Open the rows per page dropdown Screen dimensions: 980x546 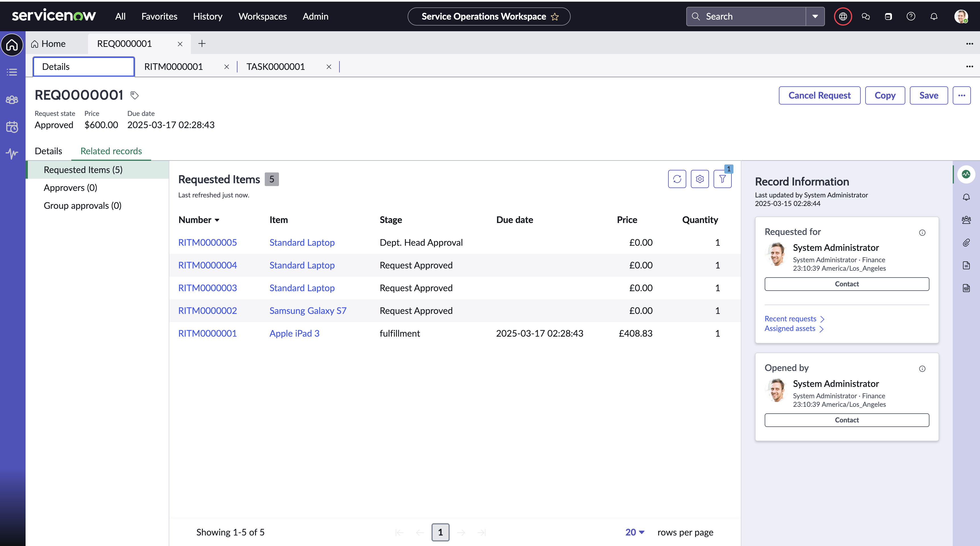point(635,532)
